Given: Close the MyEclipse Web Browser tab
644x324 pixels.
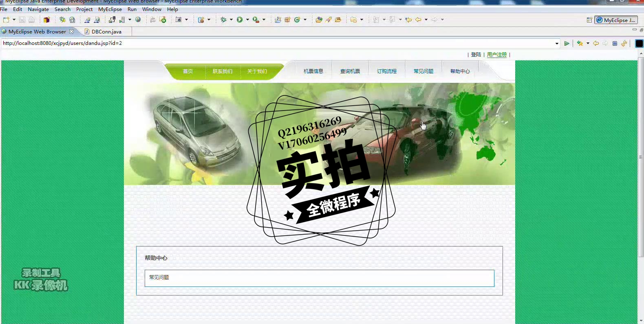Looking at the screenshot, I should tap(71, 31).
